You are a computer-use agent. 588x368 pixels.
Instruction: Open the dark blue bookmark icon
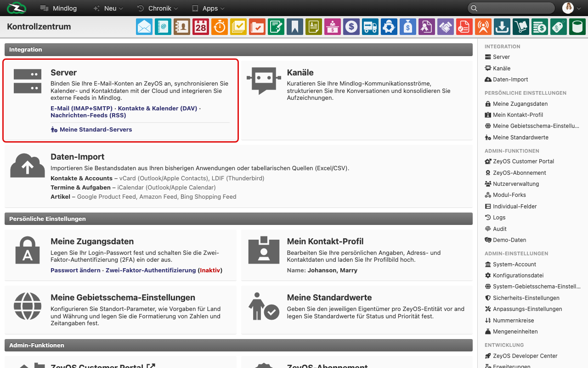click(x=295, y=27)
